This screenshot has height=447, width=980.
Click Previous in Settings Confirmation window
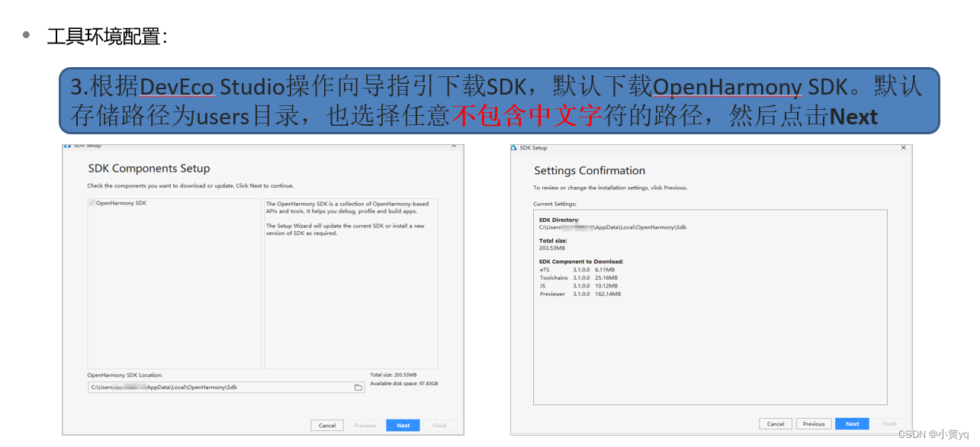814,424
